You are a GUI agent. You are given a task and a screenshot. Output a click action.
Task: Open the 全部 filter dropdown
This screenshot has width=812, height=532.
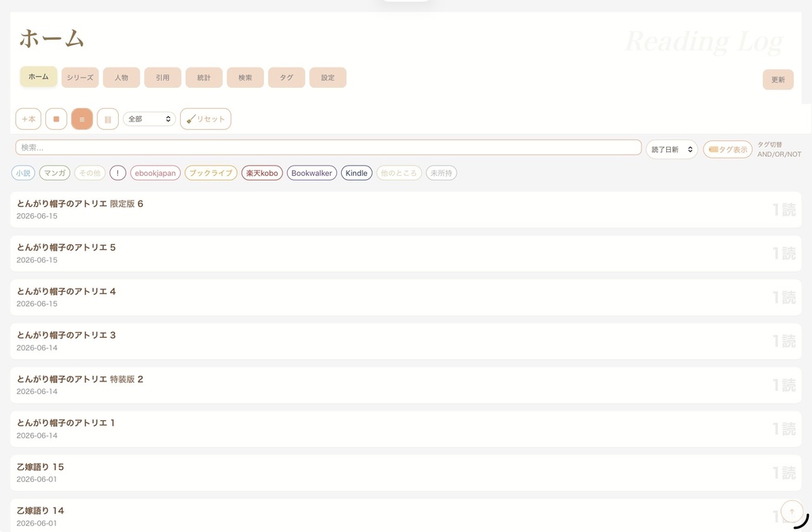click(x=149, y=119)
